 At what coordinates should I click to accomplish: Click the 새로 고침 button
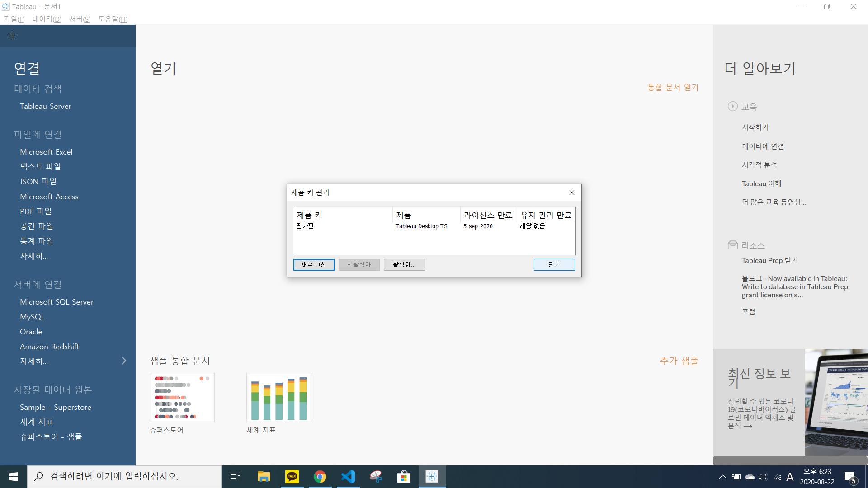(x=314, y=265)
